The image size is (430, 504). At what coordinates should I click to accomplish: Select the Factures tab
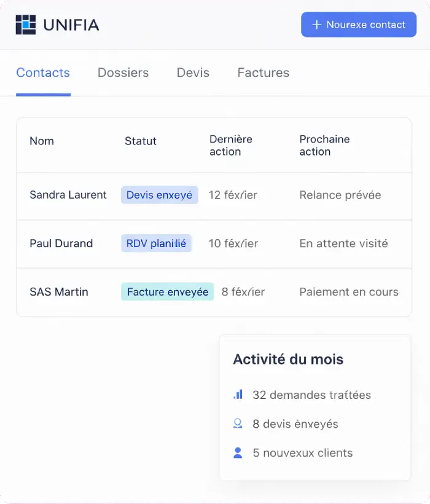coord(263,73)
